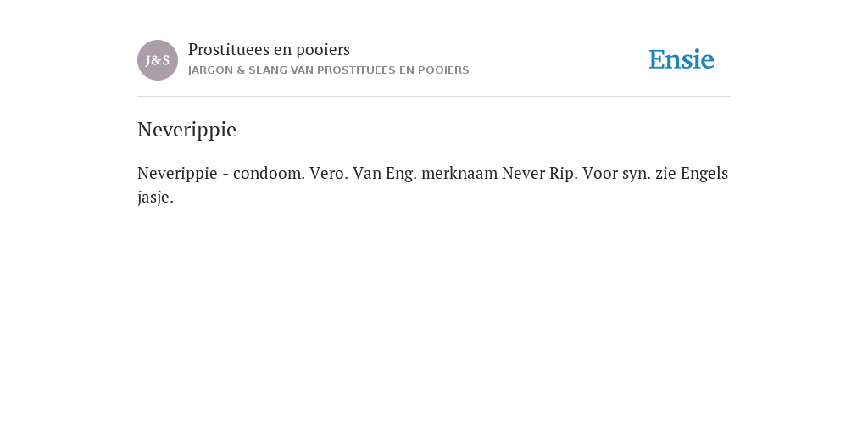Image resolution: width=868 pixels, height=434 pixels.
Task: Click 'Neverippie' at the start of the definition
Action: point(177,173)
